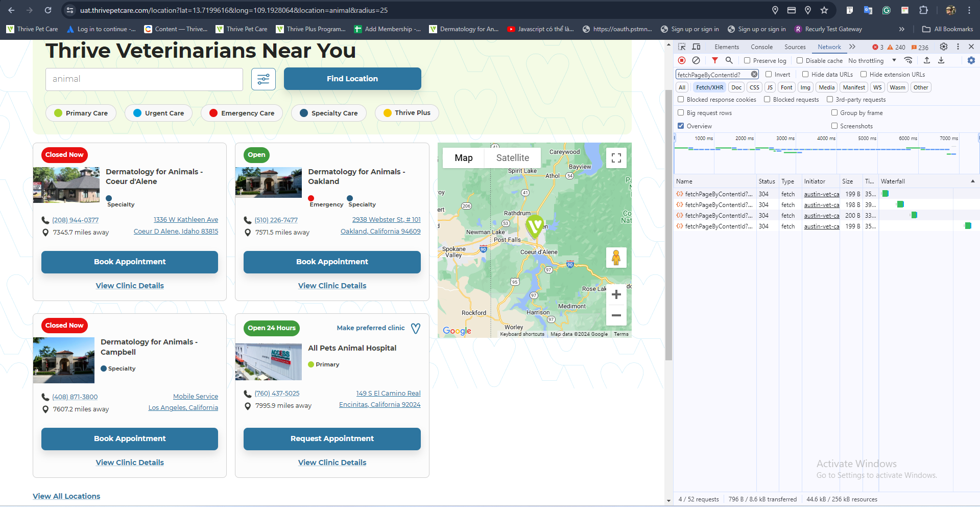This screenshot has width=980, height=507.
Task: Select the Satellite map view
Action: tap(513, 158)
